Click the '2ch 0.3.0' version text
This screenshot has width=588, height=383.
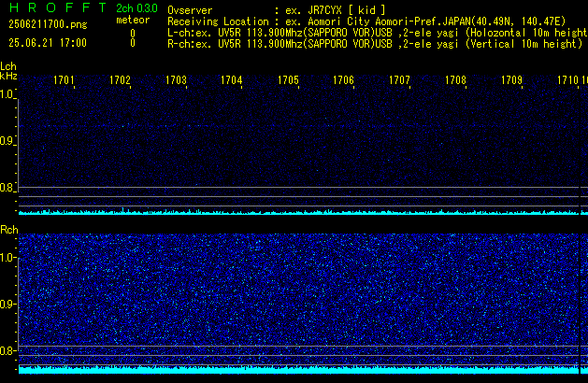136,8
